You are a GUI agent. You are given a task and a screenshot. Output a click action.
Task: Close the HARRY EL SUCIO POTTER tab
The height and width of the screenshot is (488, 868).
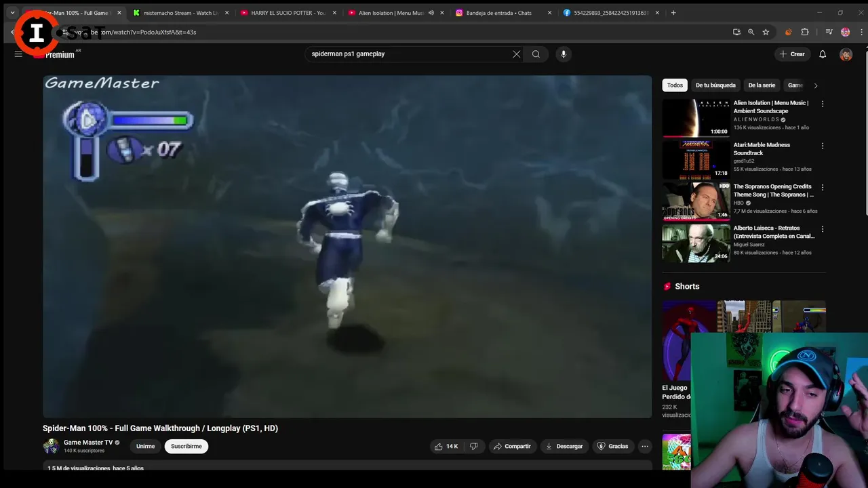334,13
